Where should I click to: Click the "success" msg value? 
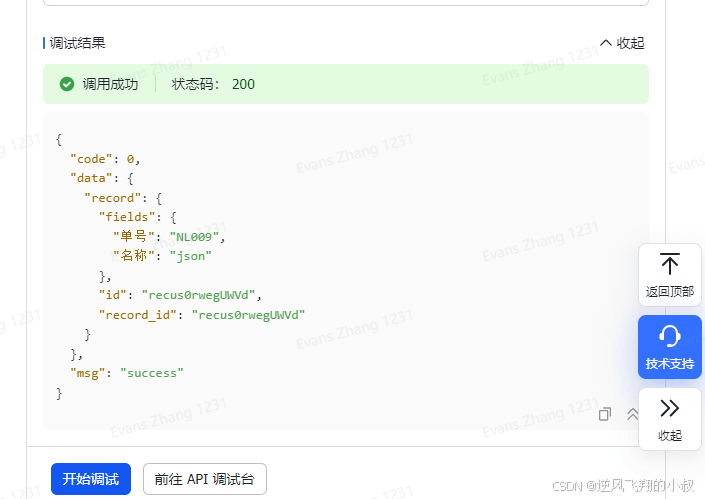point(152,373)
